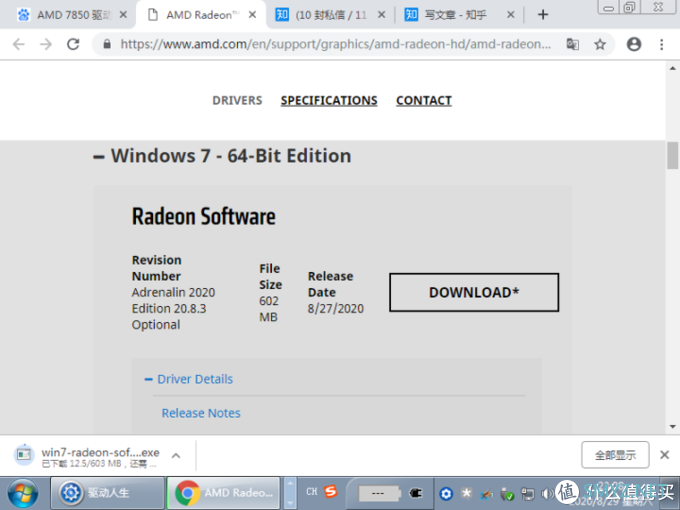Open 驱动人生 from the taskbar
The width and height of the screenshot is (680, 510).
point(108,493)
